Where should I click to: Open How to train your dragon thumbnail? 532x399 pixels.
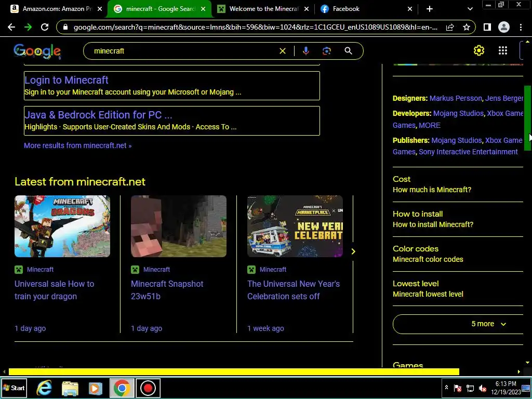[x=62, y=226]
